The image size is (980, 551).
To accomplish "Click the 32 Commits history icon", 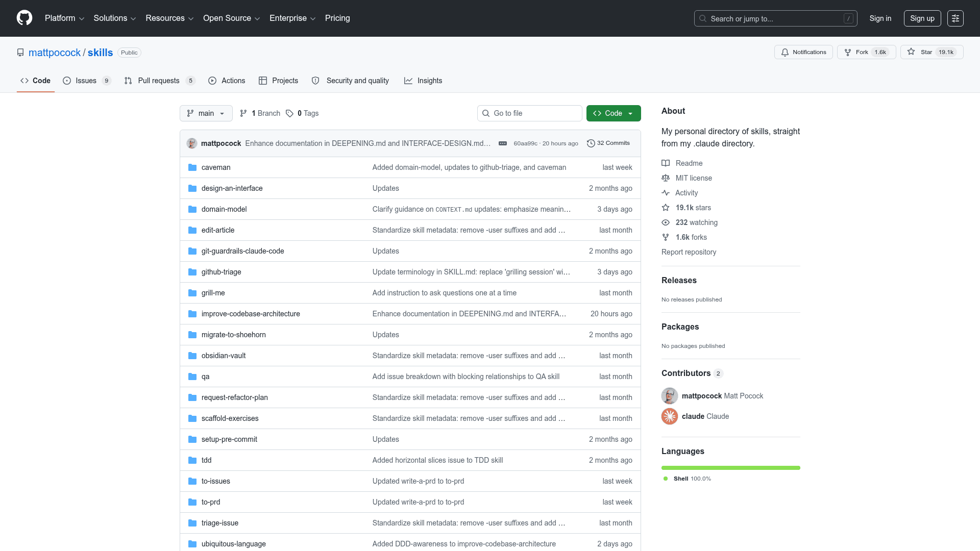I will tap(591, 143).
